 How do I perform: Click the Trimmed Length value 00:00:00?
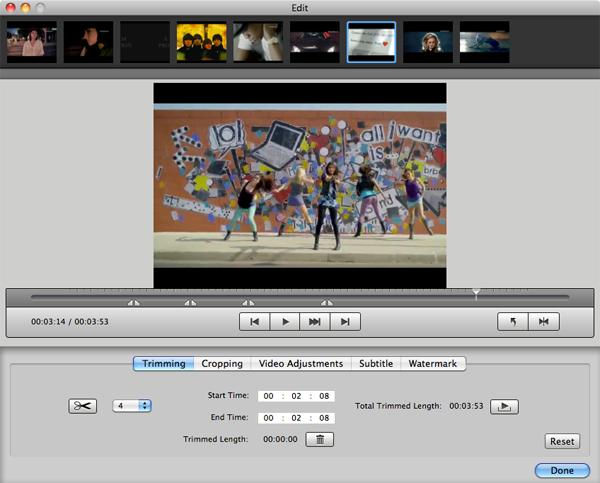pos(280,439)
